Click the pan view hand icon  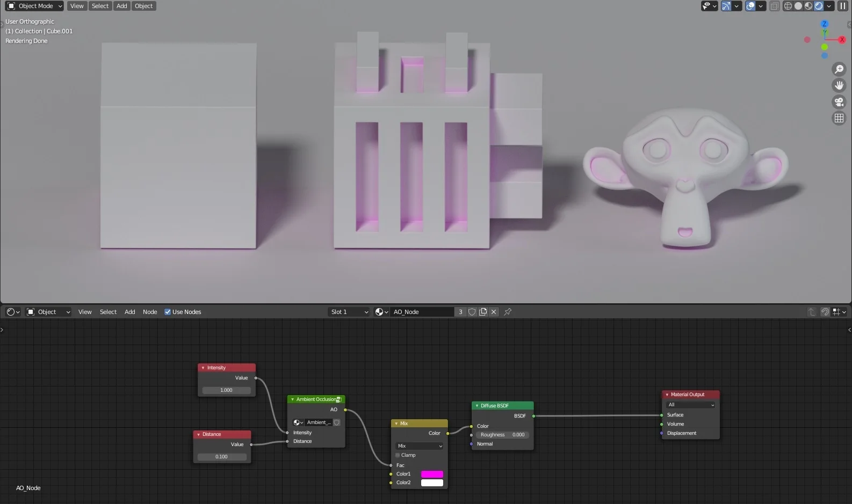[x=839, y=85]
